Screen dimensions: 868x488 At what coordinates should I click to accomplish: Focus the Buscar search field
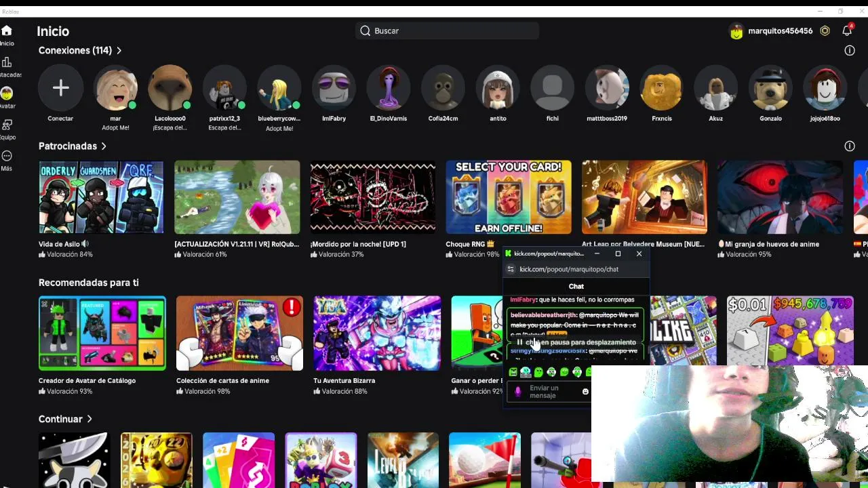pyautogui.click(x=448, y=30)
